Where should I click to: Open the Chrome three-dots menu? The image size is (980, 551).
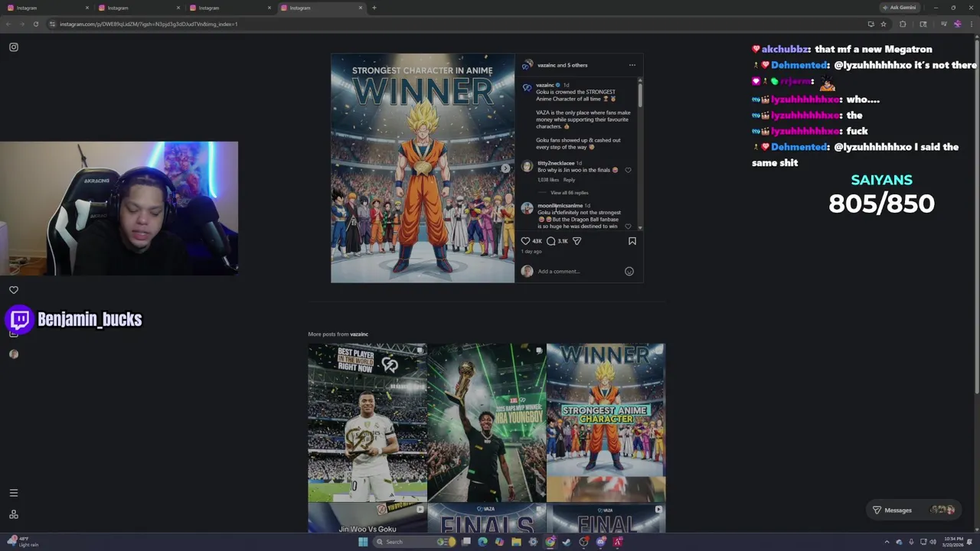(x=972, y=24)
